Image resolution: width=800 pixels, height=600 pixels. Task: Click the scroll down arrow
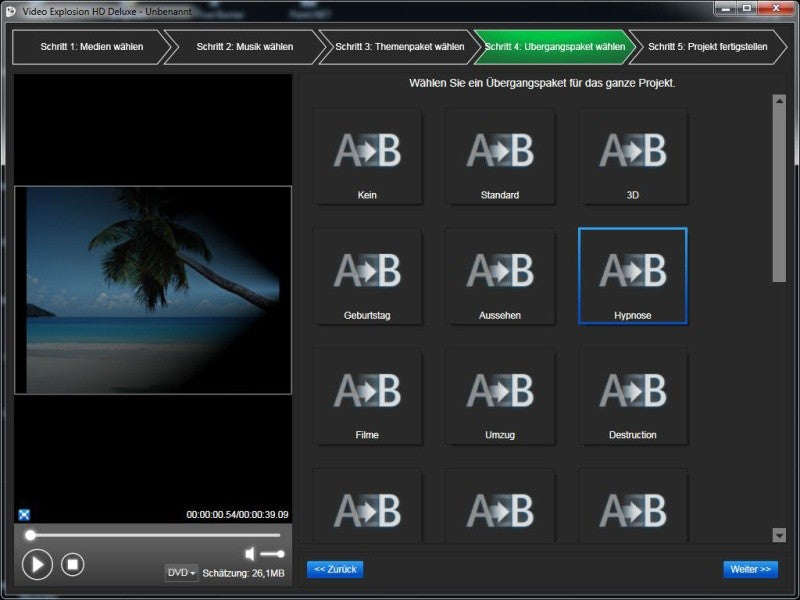[x=779, y=535]
